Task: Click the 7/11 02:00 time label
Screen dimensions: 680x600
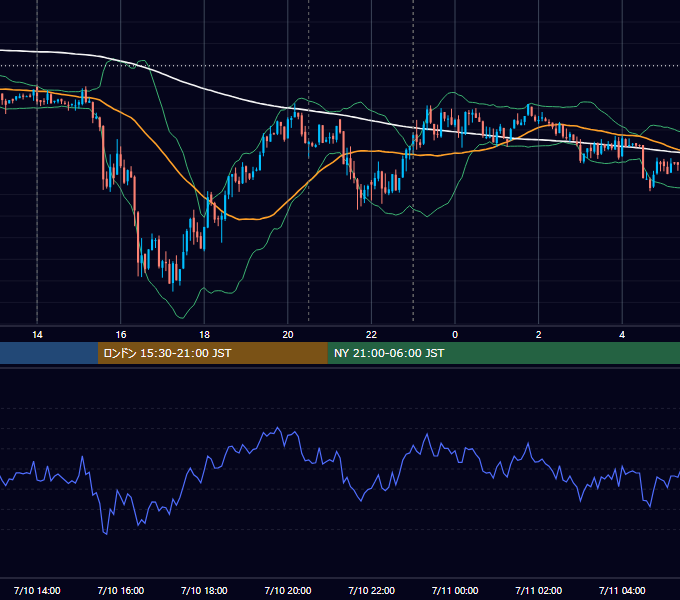Action: tap(539, 590)
